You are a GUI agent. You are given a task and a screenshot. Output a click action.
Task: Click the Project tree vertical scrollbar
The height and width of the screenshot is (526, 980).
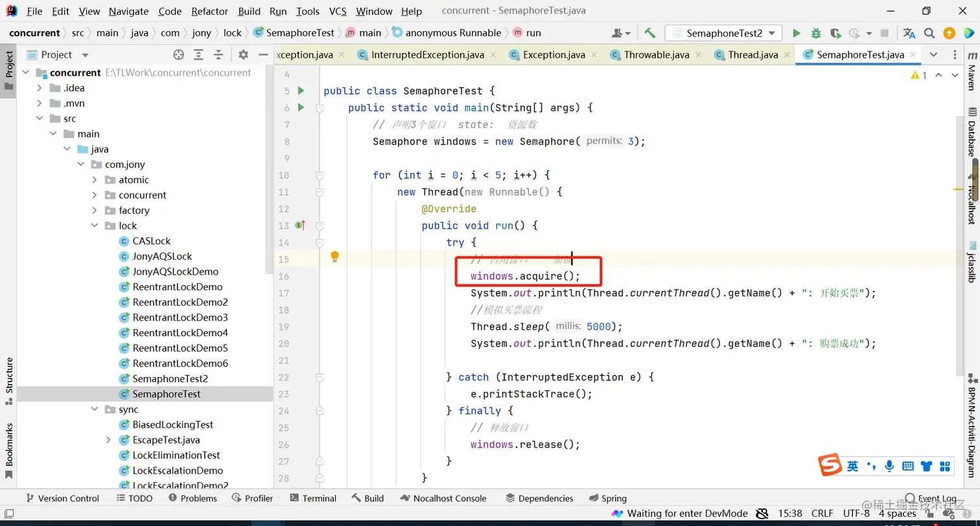click(270, 168)
